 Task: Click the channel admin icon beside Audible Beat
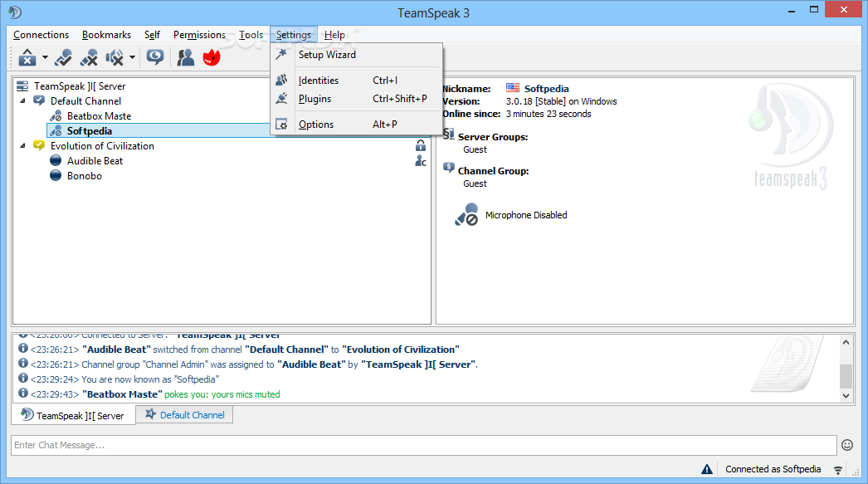(421, 160)
